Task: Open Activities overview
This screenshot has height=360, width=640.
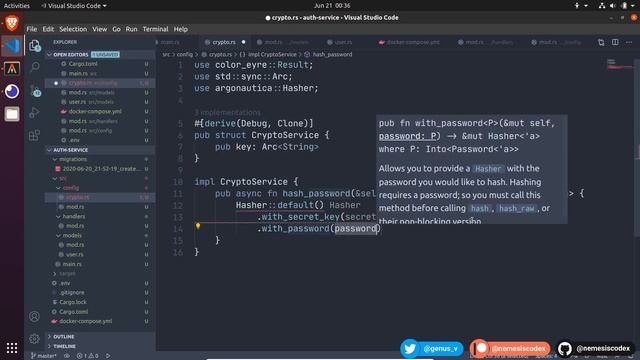Action: [x=17, y=6]
